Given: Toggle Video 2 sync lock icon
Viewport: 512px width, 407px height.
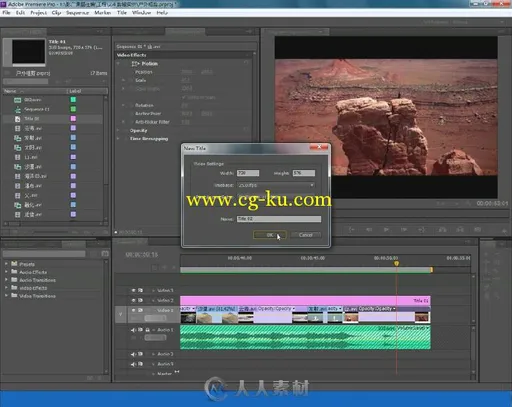Looking at the screenshot, I should tap(140, 300).
